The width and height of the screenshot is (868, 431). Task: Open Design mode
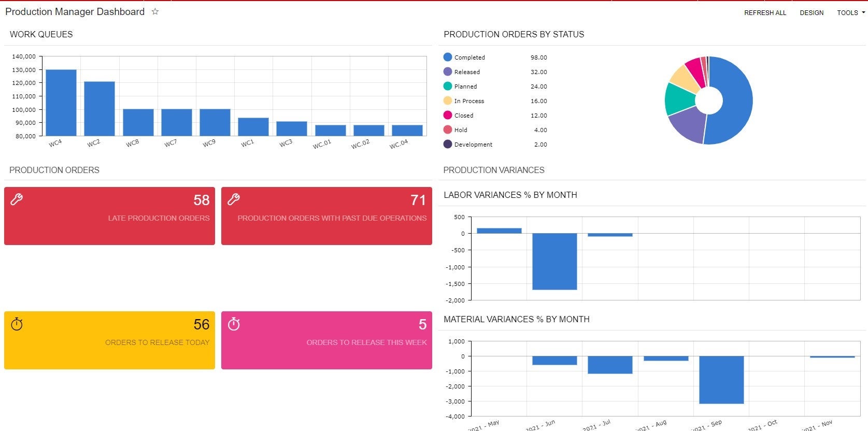point(812,12)
